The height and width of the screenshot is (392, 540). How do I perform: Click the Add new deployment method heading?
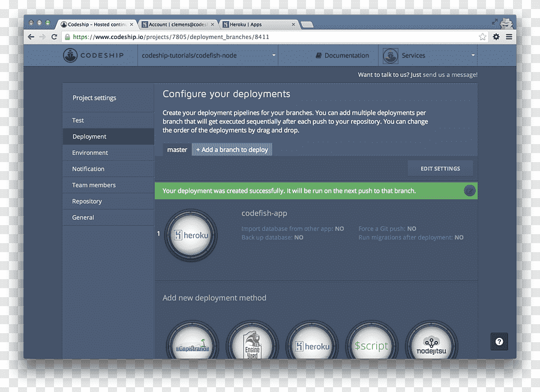(214, 298)
